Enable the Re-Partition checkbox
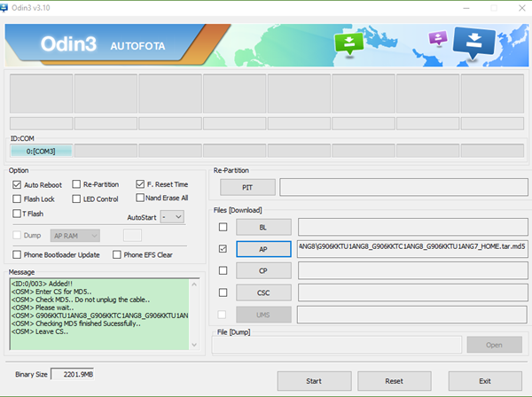532x397 pixels. (x=76, y=184)
